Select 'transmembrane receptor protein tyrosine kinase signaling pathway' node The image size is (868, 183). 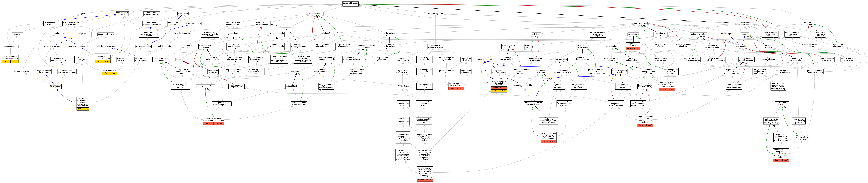point(778,86)
